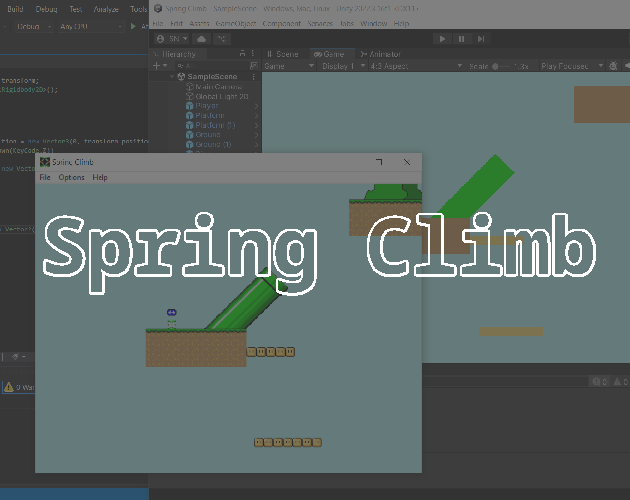
Task: Click Visual Studio's green Start arrow
Action: (x=133, y=27)
